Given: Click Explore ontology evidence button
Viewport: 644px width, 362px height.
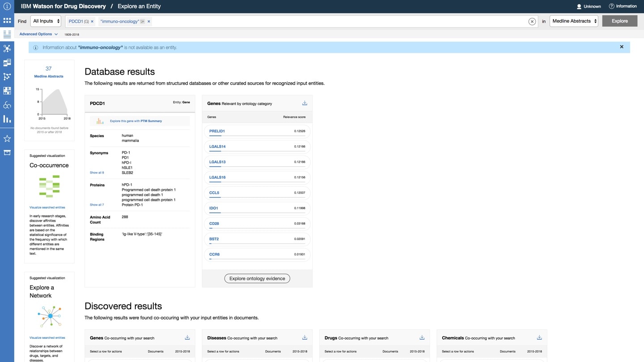Looking at the screenshot, I should pyautogui.click(x=257, y=278).
